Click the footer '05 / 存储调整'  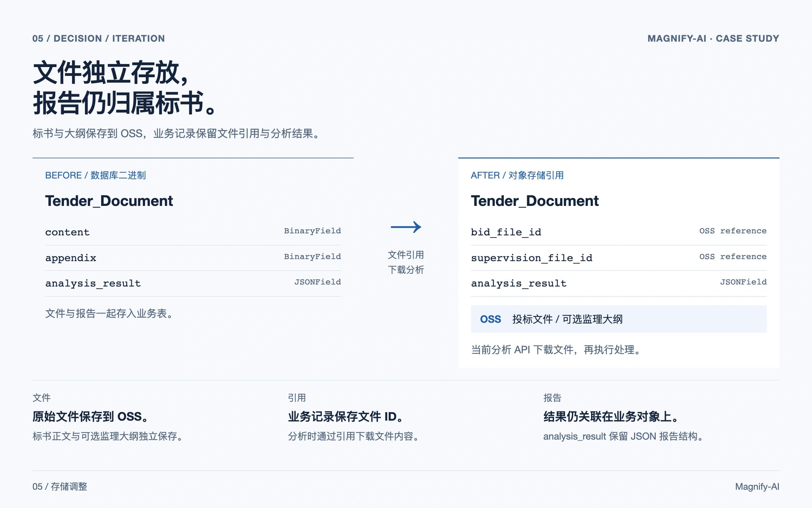(x=60, y=487)
